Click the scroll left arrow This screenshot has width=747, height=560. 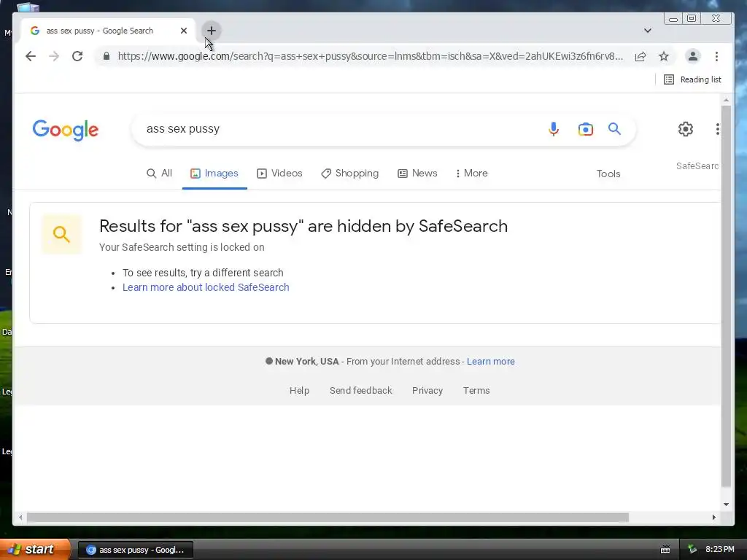click(x=20, y=517)
